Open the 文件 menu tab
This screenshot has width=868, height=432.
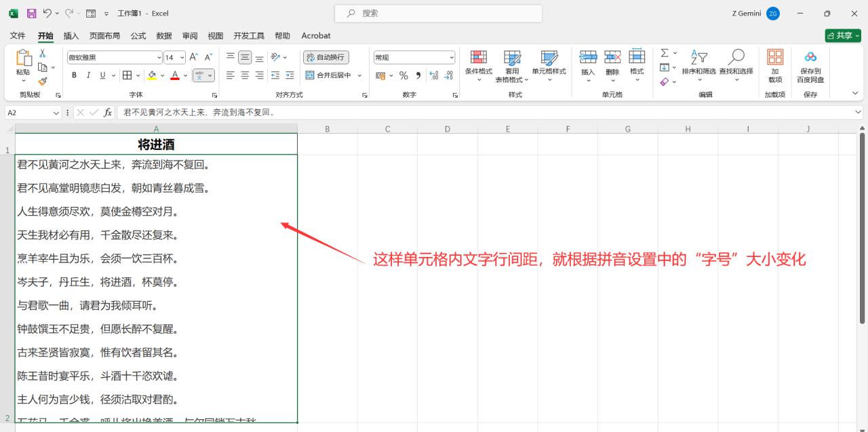click(18, 36)
